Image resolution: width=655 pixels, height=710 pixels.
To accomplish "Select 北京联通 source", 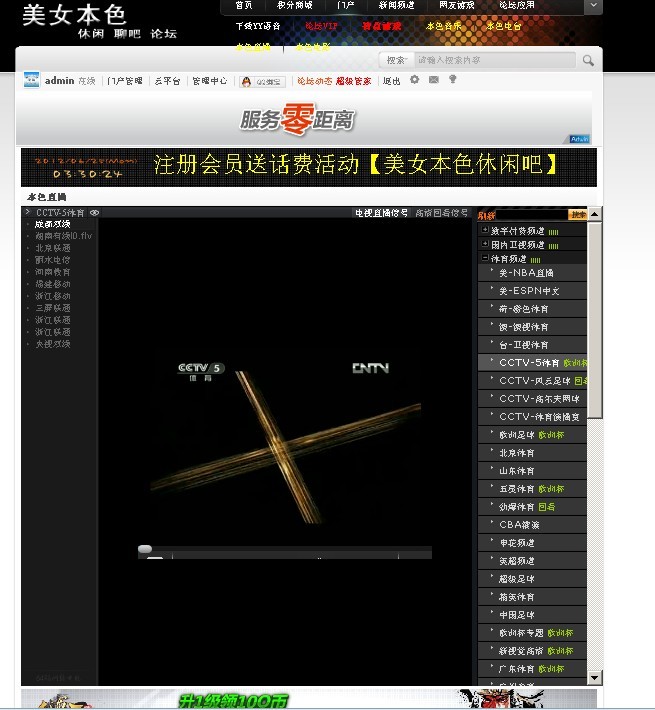I will [53, 248].
